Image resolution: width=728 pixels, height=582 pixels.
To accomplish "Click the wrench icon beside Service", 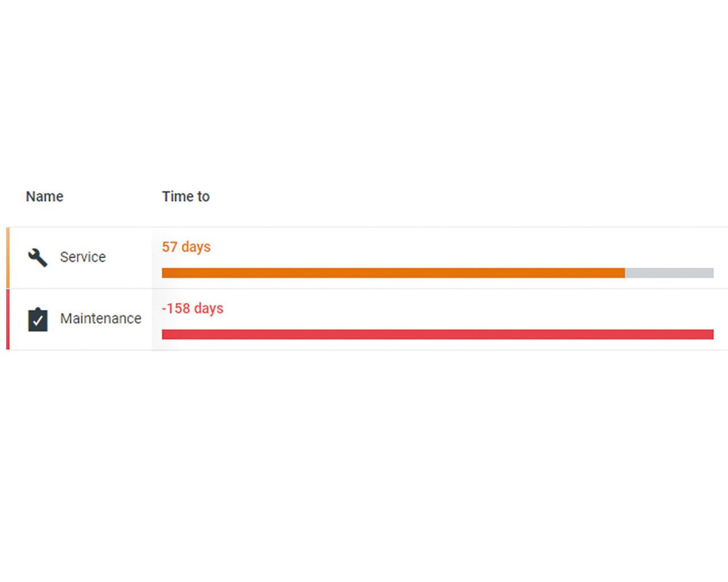I will pos(38,257).
